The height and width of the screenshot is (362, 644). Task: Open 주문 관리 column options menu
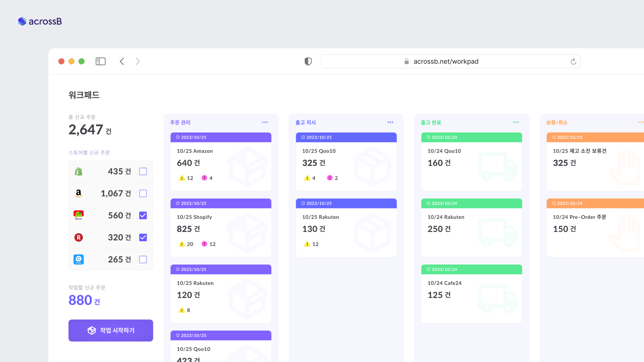pos(265,122)
